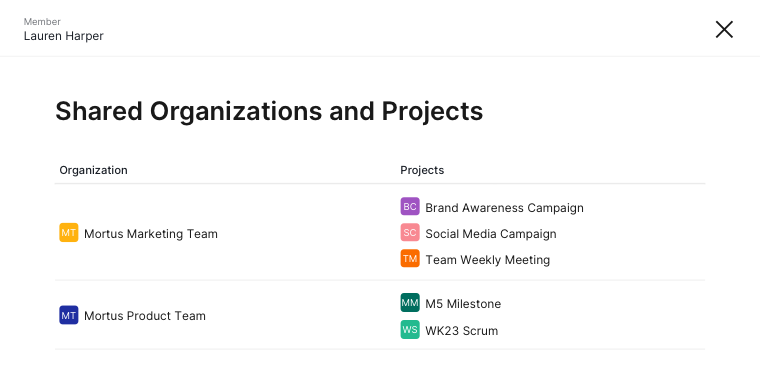The width and height of the screenshot is (760, 392).
Task: Open the Brand Awareness Campaign project
Action: [x=505, y=208]
